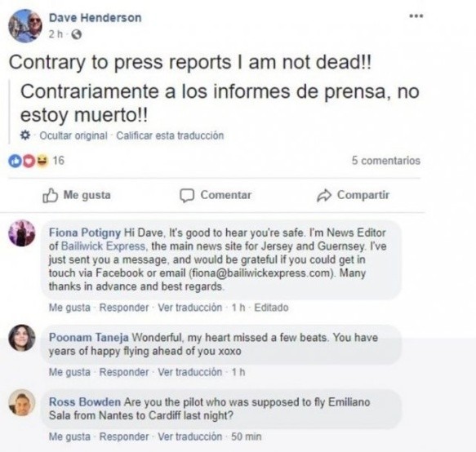Image resolution: width=476 pixels, height=452 pixels.
Task: Click the Comentar speech bubble icon
Action: click(x=187, y=195)
